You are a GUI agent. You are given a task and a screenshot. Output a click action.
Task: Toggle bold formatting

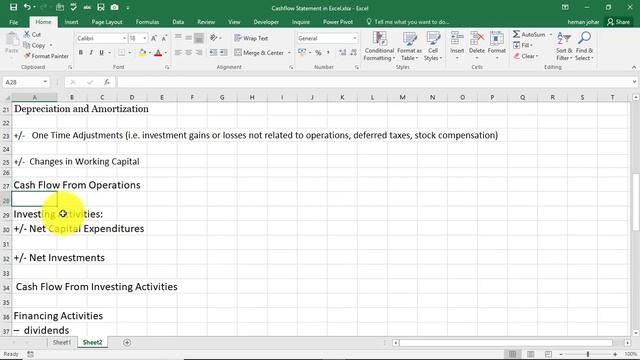81,53
